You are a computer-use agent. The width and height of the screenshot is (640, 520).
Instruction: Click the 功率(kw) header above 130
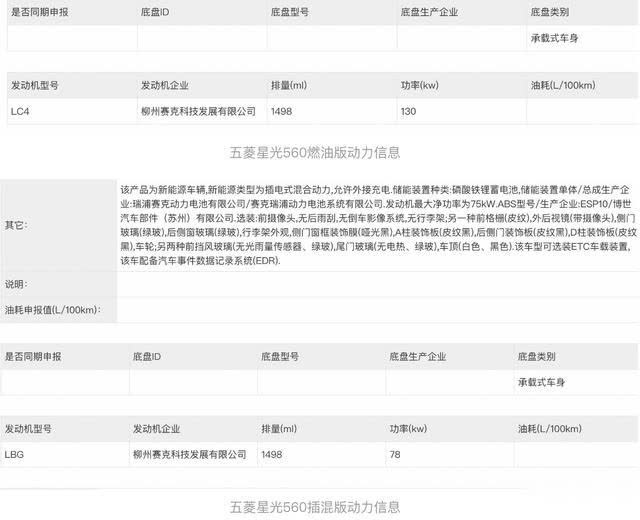coord(420,85)
